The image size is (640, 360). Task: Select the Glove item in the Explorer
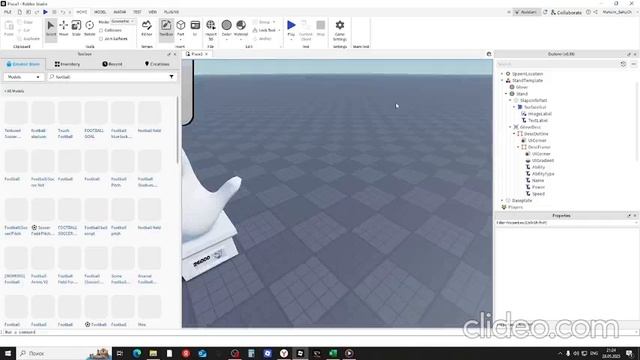pos(522,87)
